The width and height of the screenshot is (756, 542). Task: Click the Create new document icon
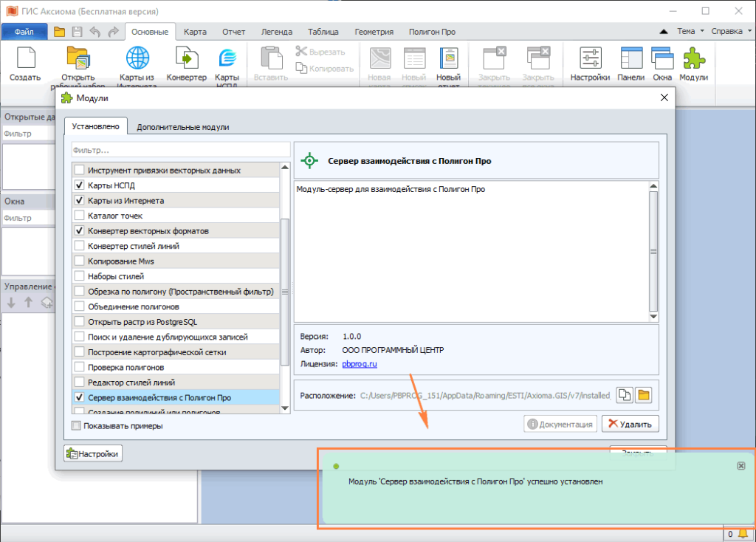[25, 58]
